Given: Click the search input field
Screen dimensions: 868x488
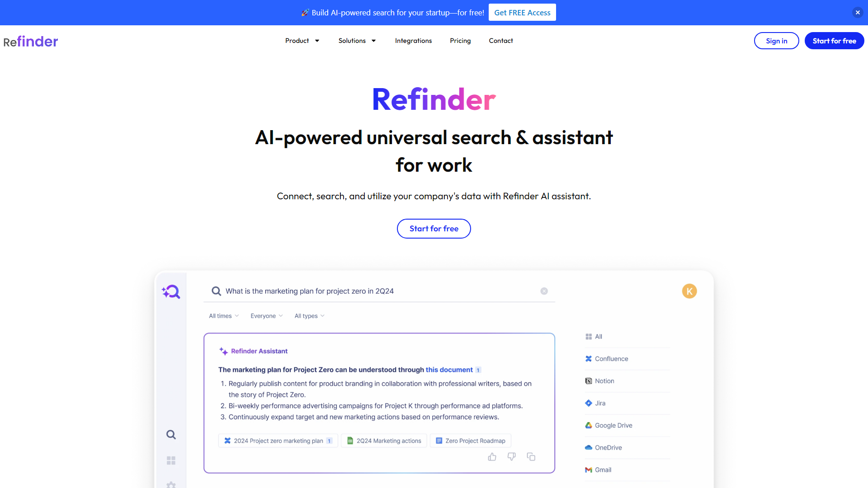Looking at the screenshot, I should [x=379, y=291].
